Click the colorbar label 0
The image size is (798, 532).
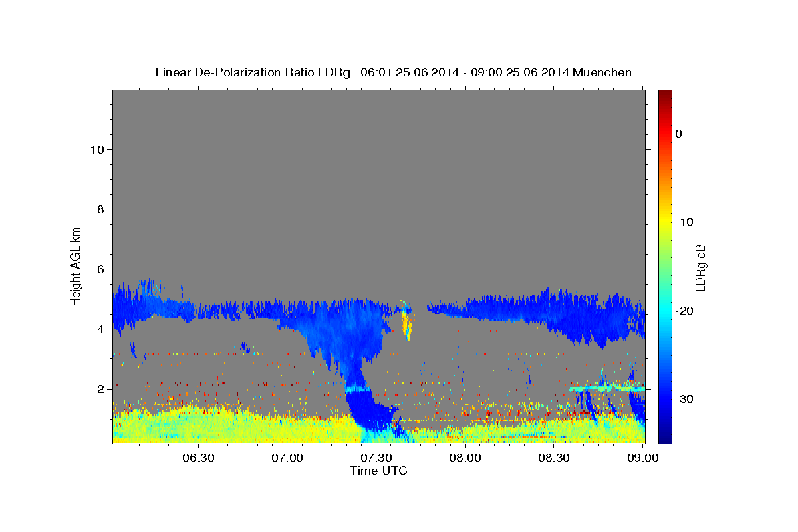[x=678, y=134]
